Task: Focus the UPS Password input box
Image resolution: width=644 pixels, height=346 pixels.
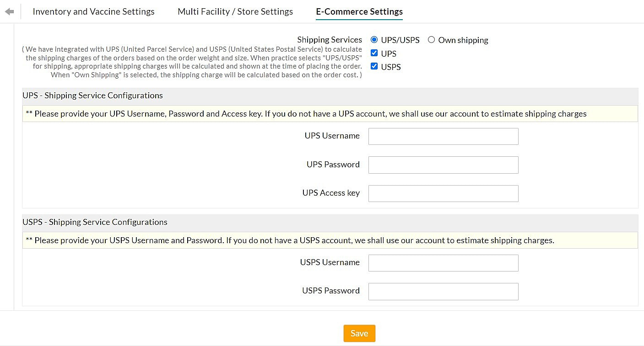Action: point(443,165)
